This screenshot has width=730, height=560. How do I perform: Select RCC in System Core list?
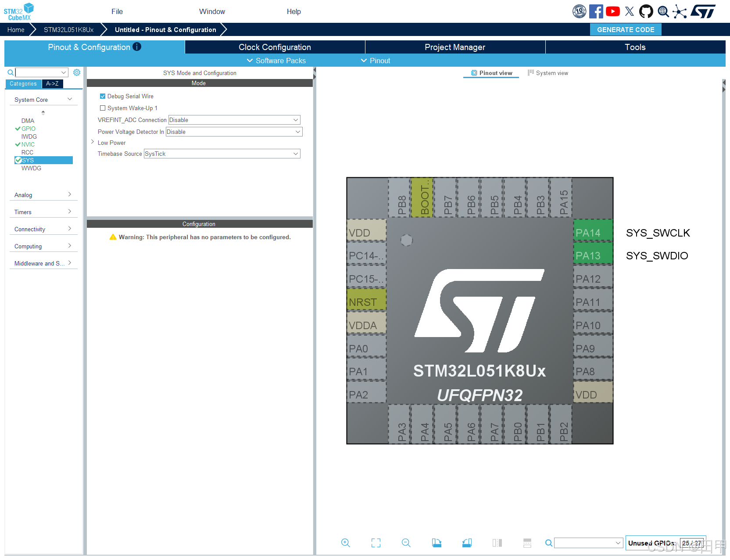click(x=27, y=152)
